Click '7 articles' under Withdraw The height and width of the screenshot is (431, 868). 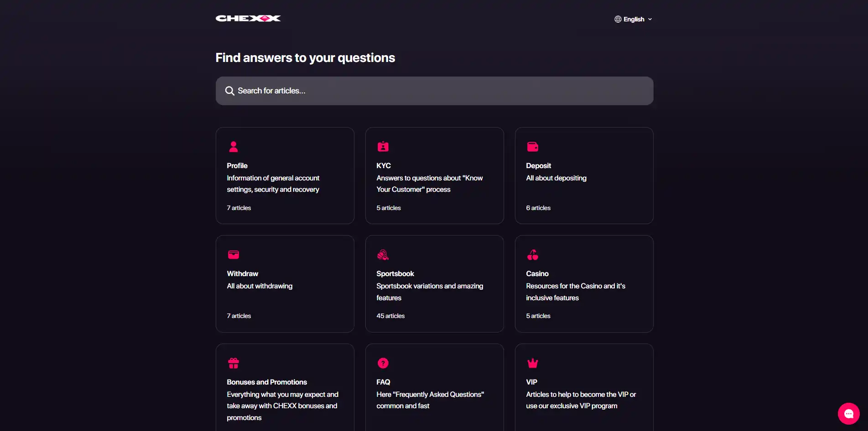point(239,316)
